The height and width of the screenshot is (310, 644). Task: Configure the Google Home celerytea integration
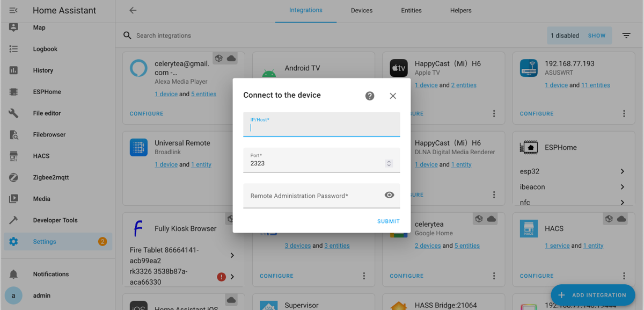pos(406,276)
